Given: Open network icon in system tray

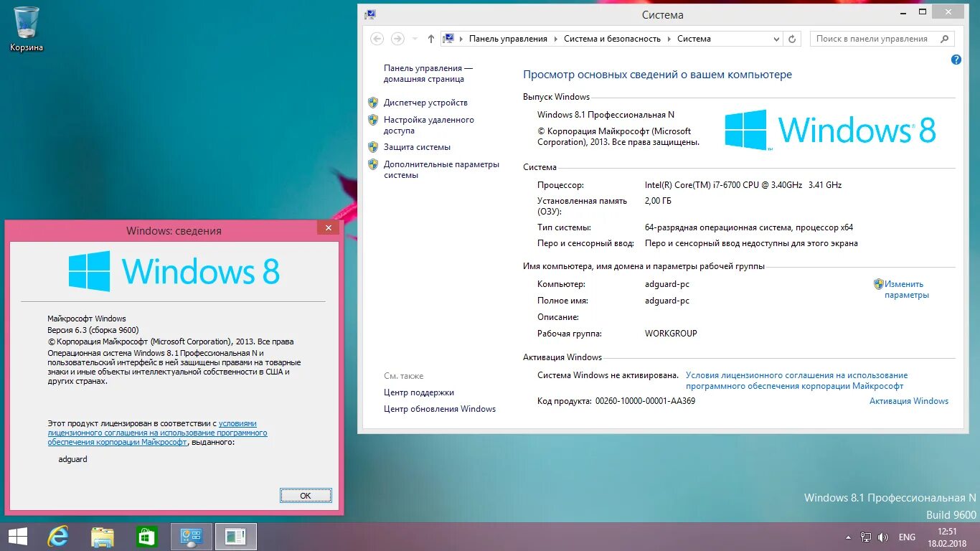Looking at the screenshot, I should 866,537.
